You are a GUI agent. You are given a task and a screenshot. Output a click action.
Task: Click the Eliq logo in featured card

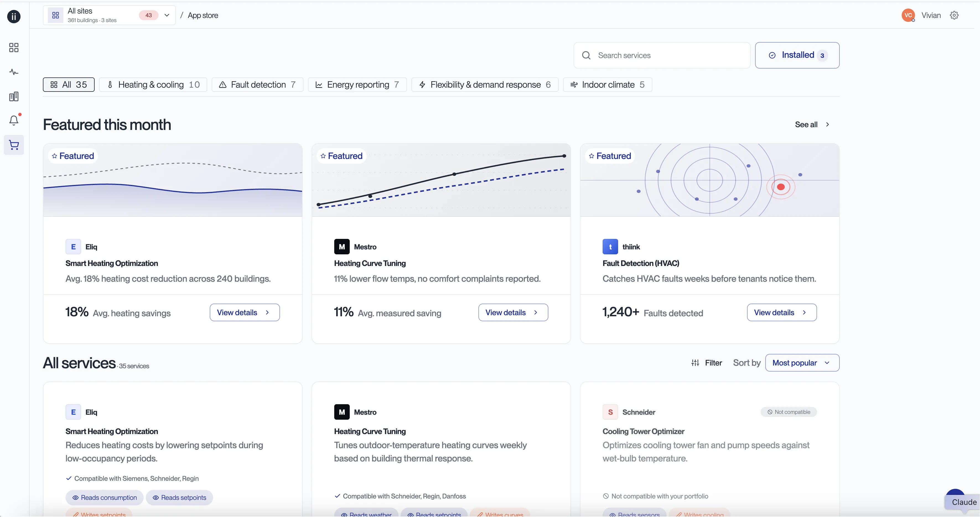(x=73, y=247)
